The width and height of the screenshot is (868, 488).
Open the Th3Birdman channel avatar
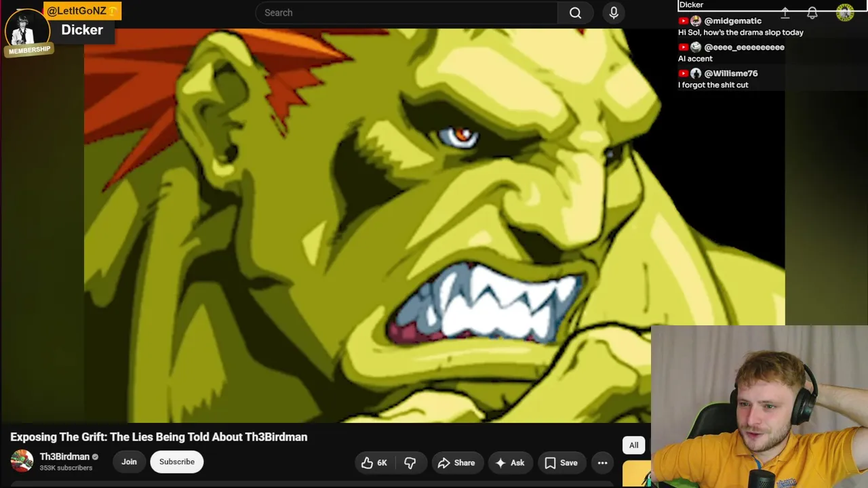point(22,462)
